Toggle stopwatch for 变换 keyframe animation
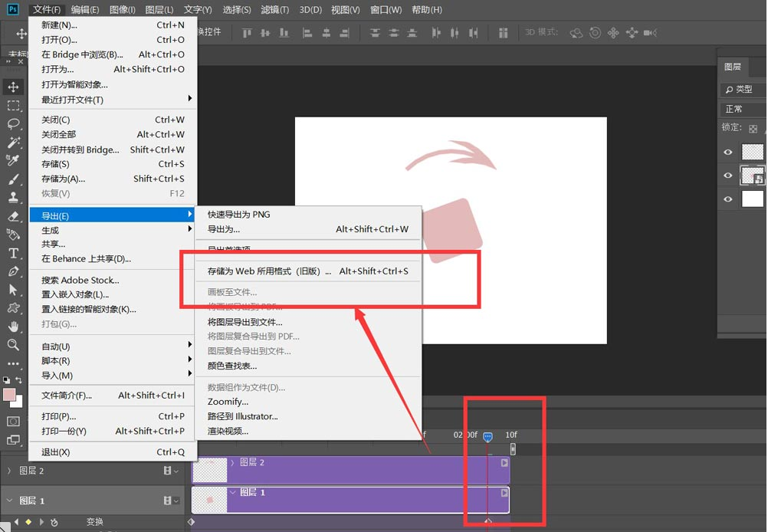768x532 pixels. coord(54,522)
